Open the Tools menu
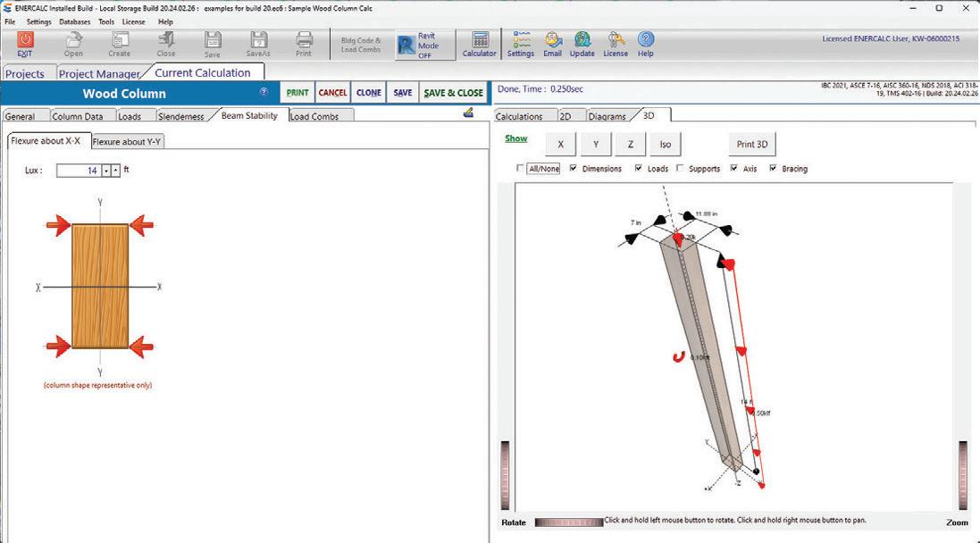 [x=106, y=21]
